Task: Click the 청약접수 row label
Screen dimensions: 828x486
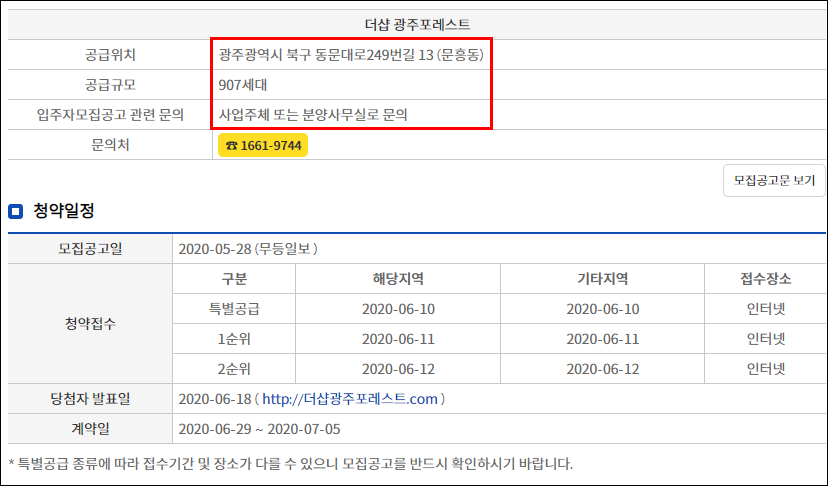Action: (90, 324)
